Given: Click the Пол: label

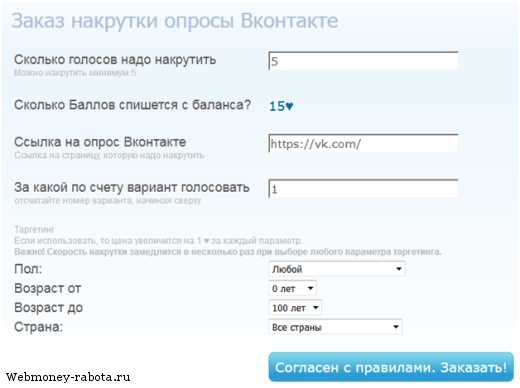Looking at the screenshot, I should [x=28, y=269].
